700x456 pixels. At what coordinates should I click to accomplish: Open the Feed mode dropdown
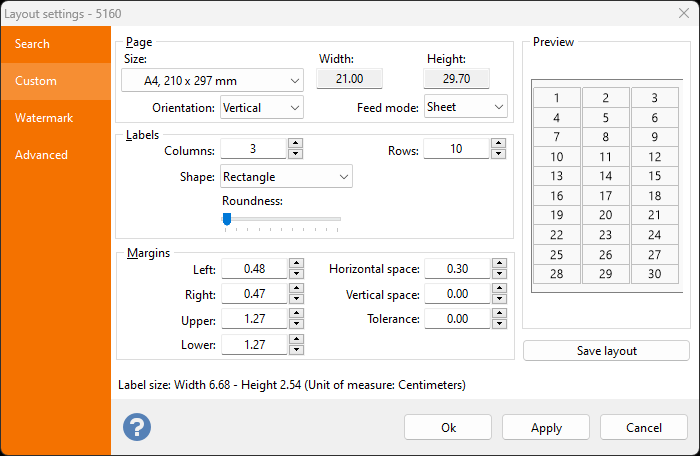pyautogui.click(x=465, y=107)
